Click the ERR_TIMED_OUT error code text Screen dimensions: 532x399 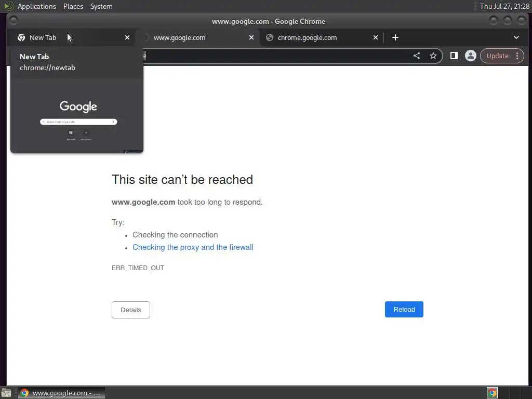(138, 268)
